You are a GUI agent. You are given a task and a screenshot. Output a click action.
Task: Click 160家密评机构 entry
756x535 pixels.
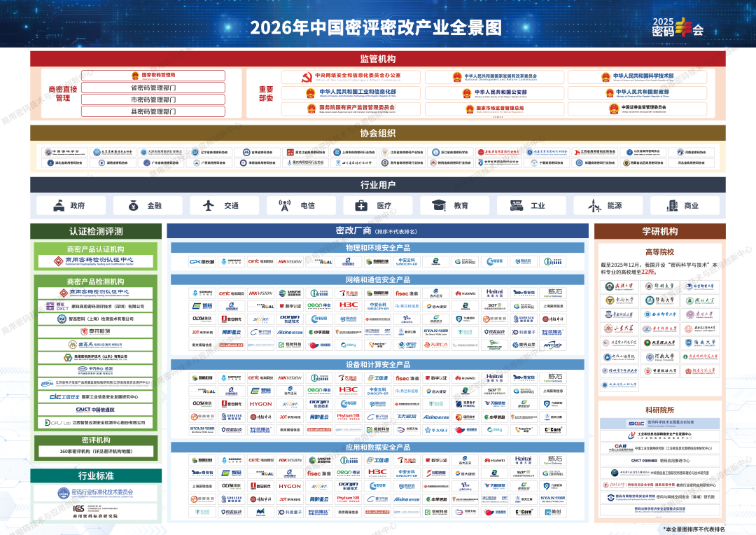pos(95,452)
